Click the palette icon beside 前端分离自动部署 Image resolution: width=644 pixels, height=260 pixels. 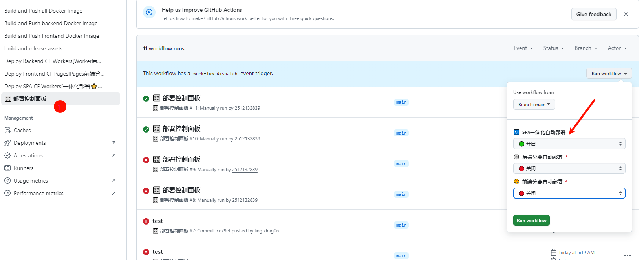516,182
